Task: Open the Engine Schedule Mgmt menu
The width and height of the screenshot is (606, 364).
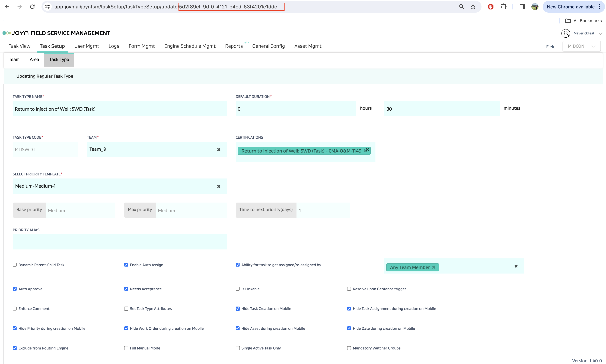Action: coord(190,46)
